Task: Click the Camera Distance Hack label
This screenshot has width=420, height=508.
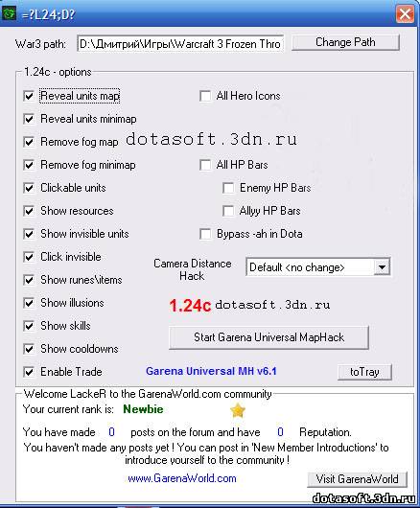Action: pos(192,270)
